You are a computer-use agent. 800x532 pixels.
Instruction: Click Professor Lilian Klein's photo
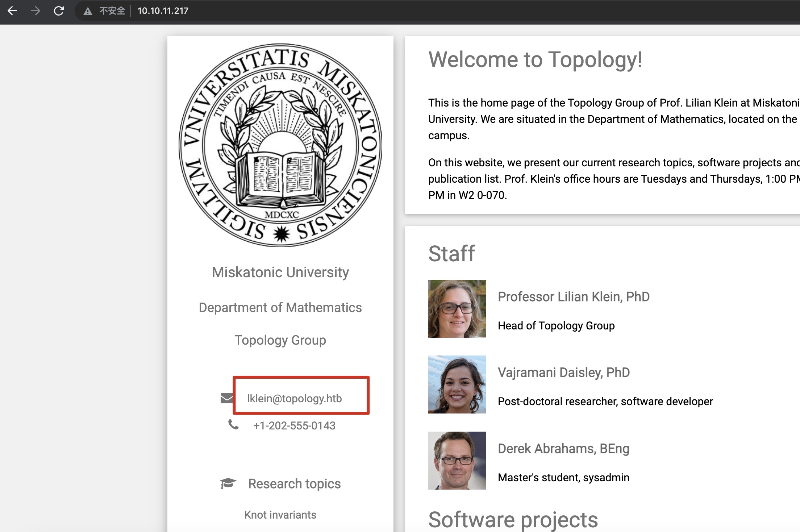point(457,308)
